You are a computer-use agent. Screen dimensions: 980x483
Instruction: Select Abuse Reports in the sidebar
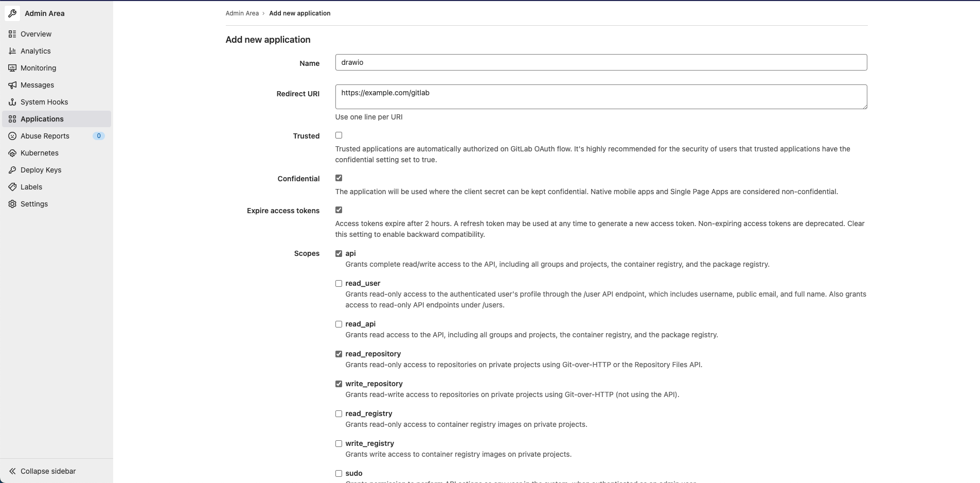pyautogui.click(x=45, y=136)
